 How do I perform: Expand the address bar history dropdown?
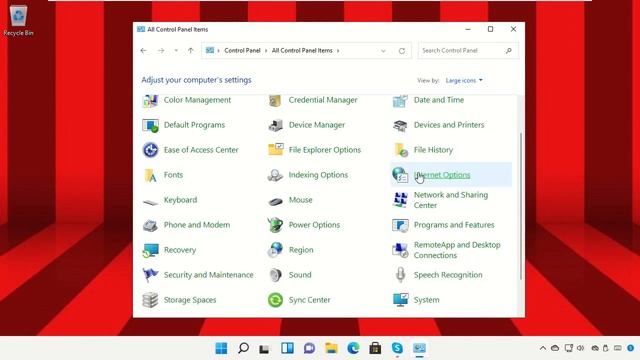[x=383, y=51]
